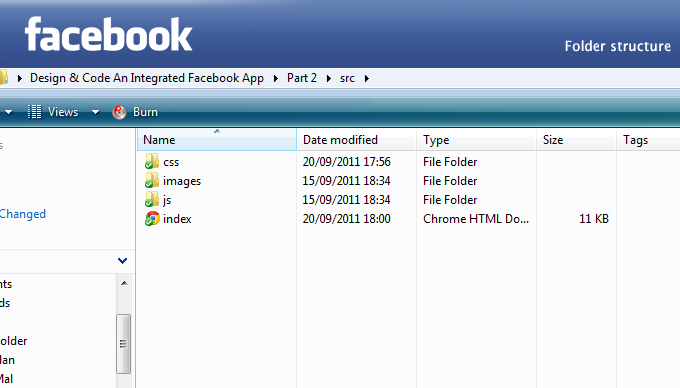Select the css folder name

coord(171,162)
